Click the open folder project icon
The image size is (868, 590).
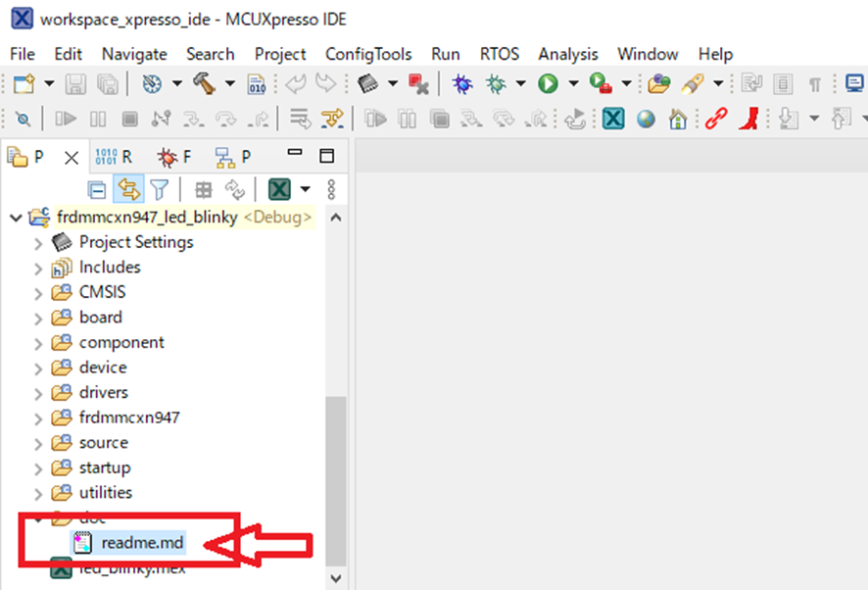(x=658, y=83)
